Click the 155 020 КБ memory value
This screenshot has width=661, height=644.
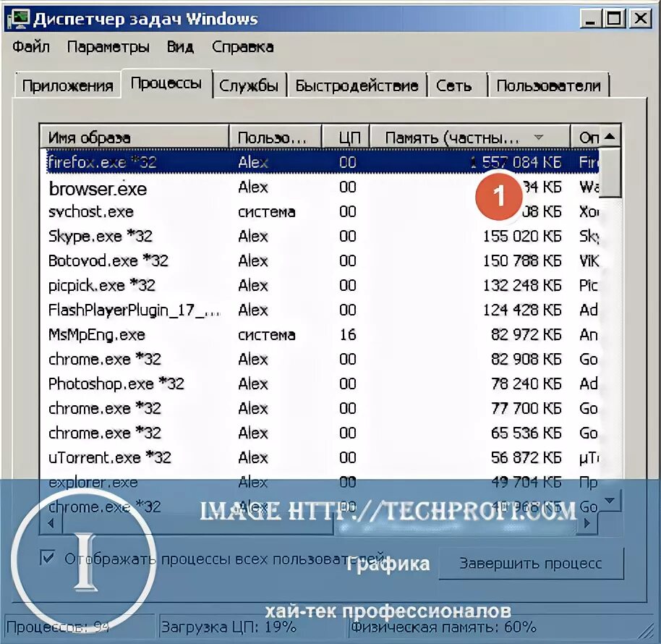click(x=522, y=236)
